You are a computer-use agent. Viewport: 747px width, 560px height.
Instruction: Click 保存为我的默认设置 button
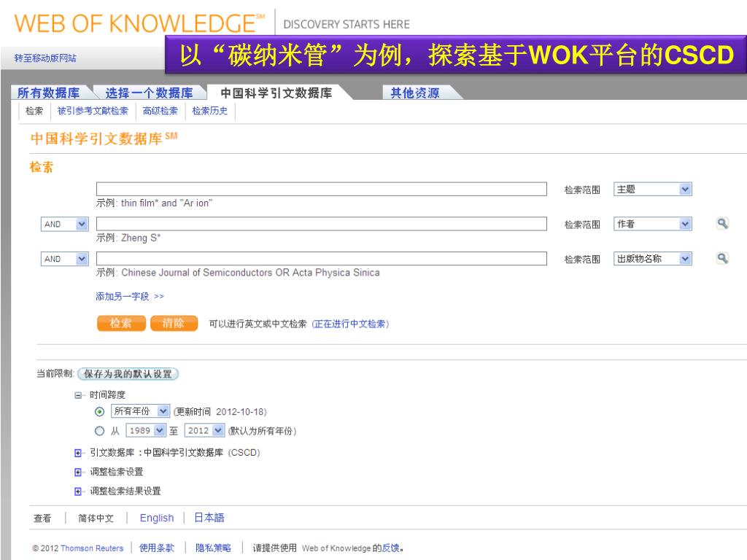[128, 374]
